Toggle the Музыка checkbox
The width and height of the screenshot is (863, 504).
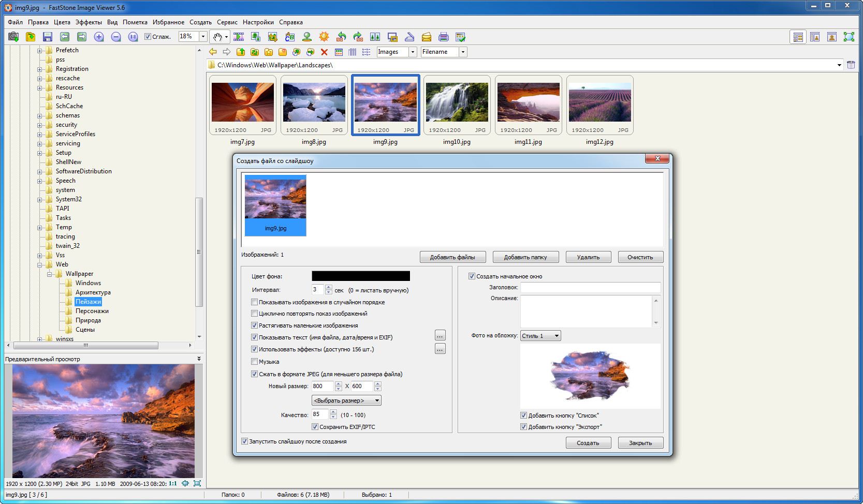[255, 362]
